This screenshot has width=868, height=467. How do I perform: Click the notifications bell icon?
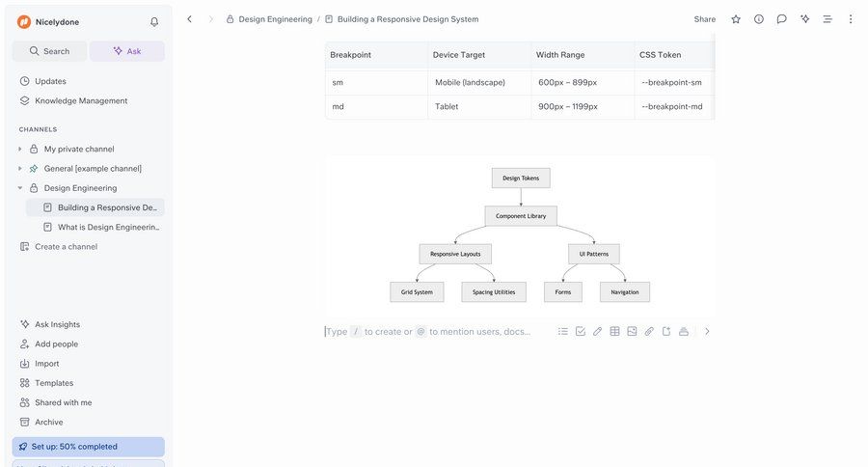click(x=154, y=21)
